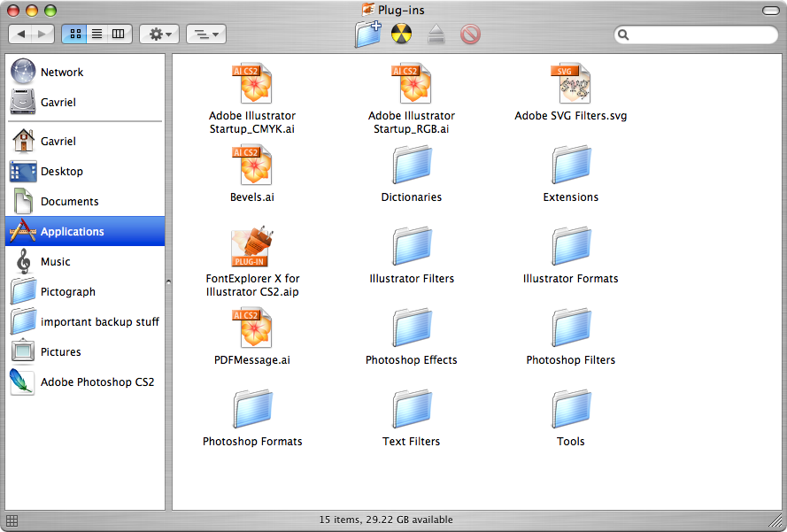Click '15 items, 29.22 GB available' status text
The image size is (787, 532).
pyautogui.click(x=386, y=520)
